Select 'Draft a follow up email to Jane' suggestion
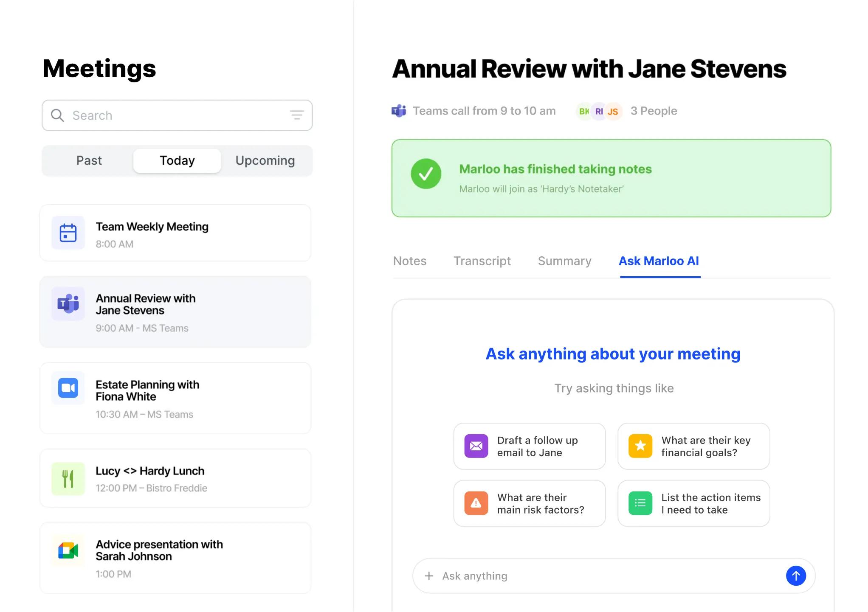 pyautogui.click(x=529, y=446)
